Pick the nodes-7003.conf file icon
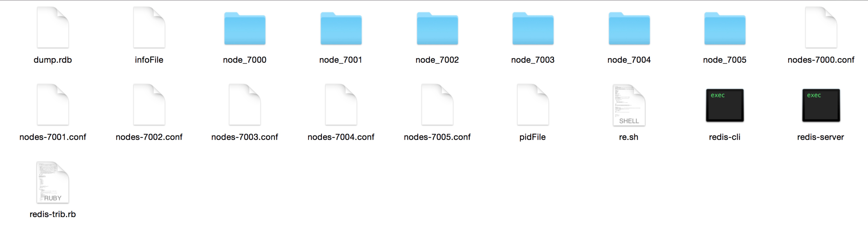Screen dimensions: 868x235 (x=245, y=105)
